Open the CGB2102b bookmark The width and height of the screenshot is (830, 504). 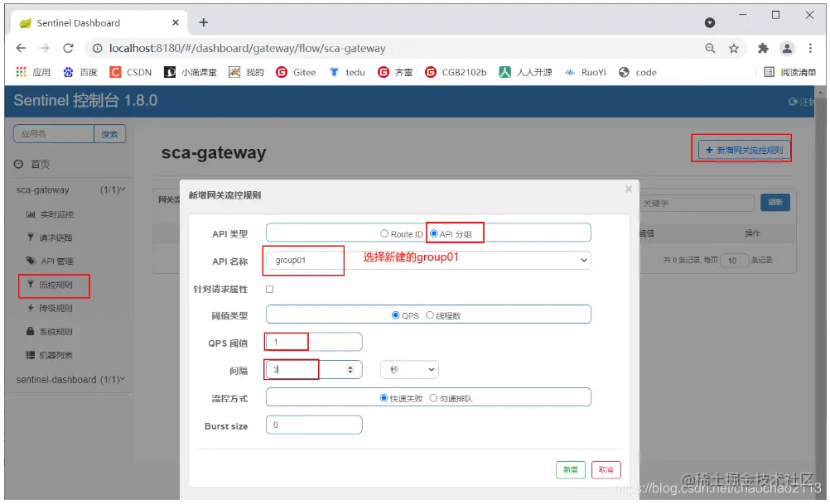point(456,72)
